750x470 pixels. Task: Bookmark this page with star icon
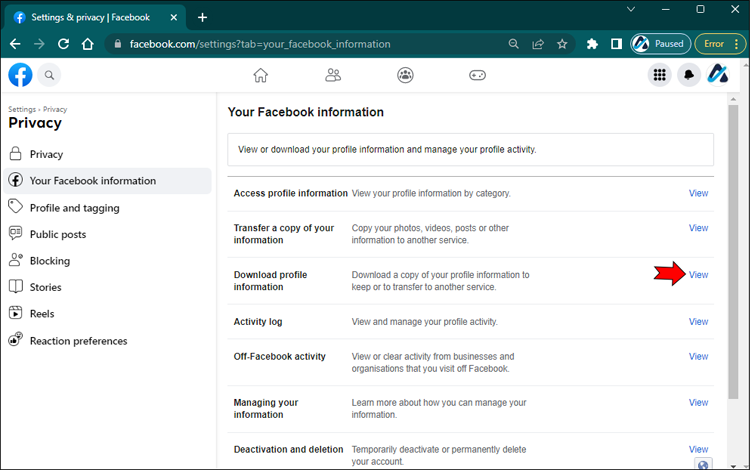point(562,44)
